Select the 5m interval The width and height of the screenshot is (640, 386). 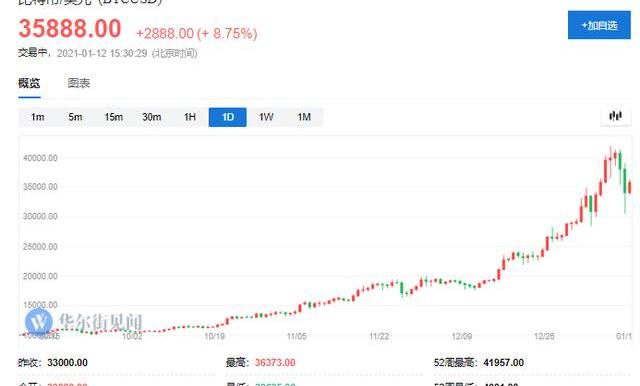(76, 117)
